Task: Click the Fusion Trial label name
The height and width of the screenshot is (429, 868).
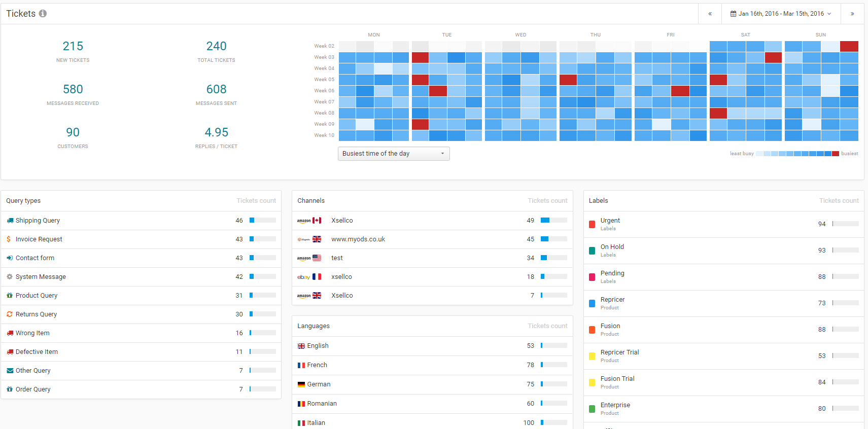Action: [617, 379]
